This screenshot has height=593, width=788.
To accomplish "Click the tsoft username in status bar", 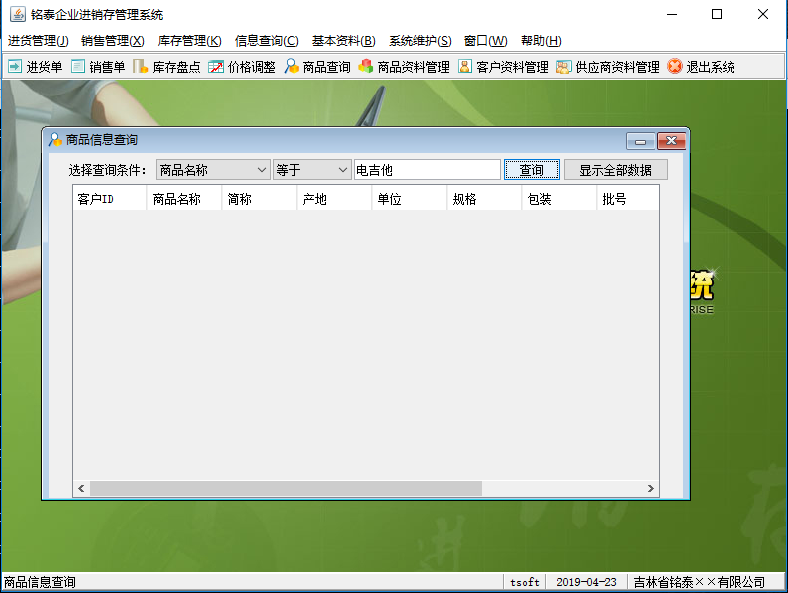I will pos(525,582).
